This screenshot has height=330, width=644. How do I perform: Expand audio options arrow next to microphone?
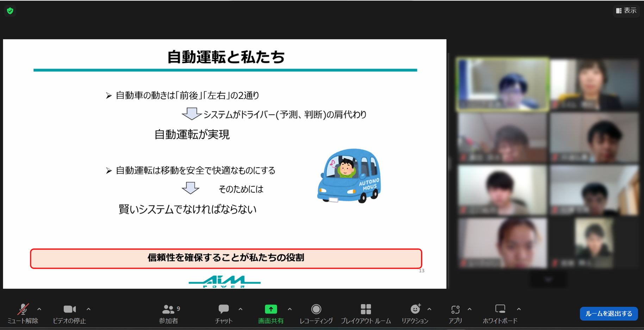[39, 309]
